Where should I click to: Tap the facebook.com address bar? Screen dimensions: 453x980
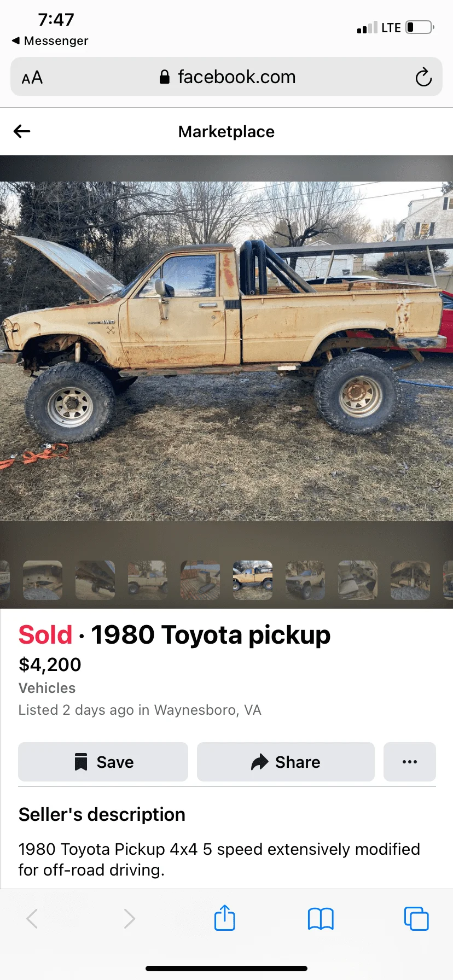(226, 77)
